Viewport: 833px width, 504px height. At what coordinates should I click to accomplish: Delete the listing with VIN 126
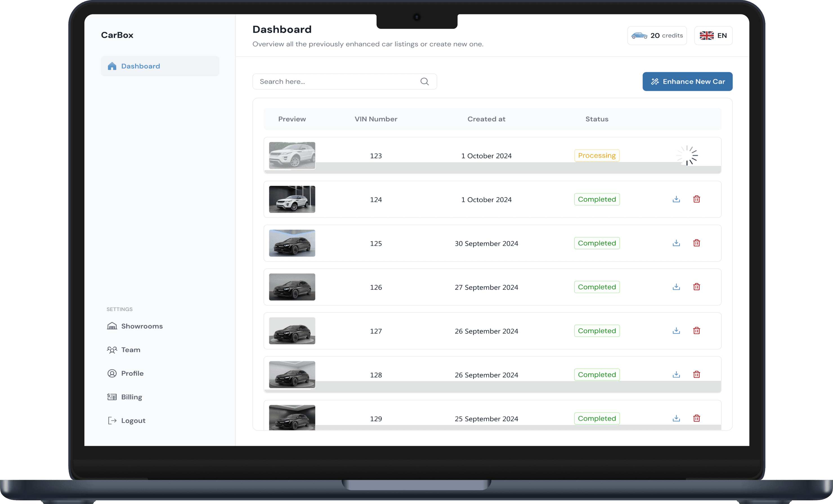[x=697, y=287]
